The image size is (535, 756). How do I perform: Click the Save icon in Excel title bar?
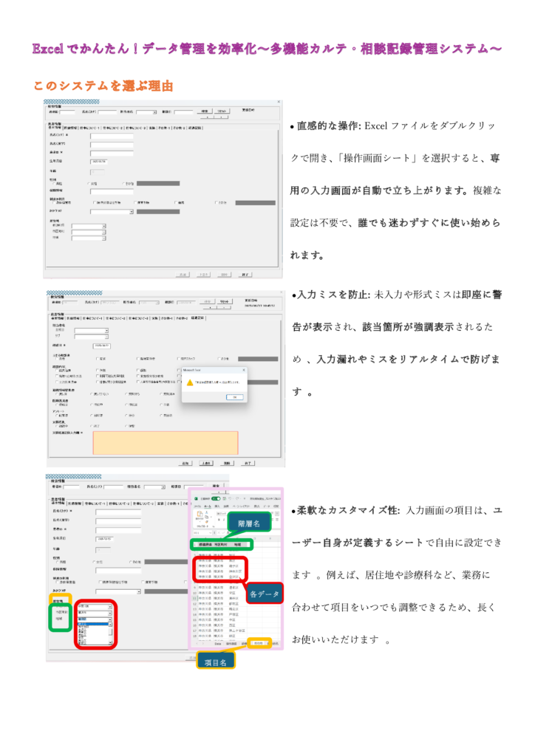224,499
